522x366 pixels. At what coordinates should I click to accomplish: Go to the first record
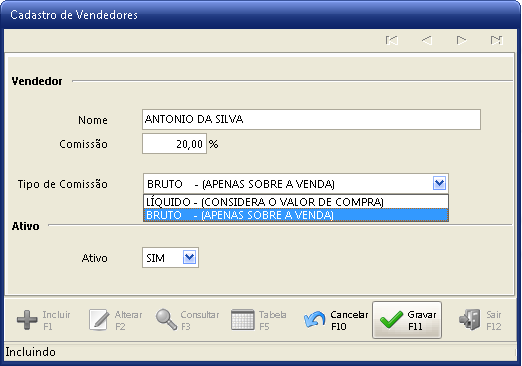point(392,40)
